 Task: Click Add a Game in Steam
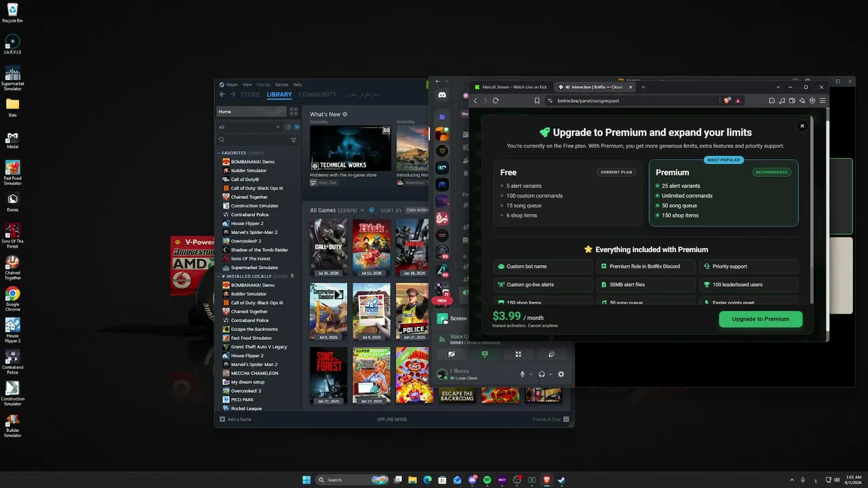click(235, 420)
